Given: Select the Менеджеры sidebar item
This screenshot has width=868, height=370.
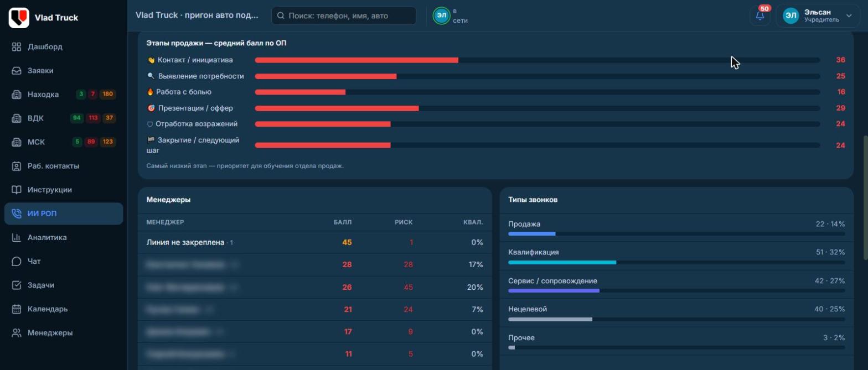Looking at the screenshot, I should 64,333.
